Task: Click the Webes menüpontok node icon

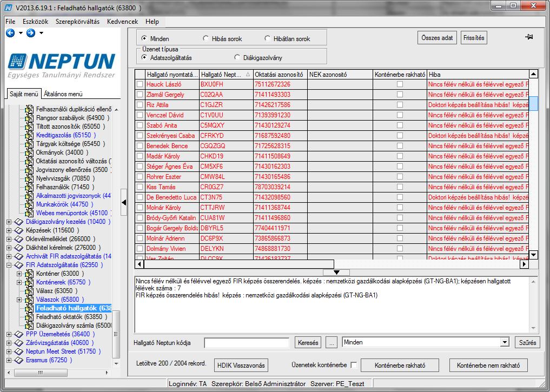Action: pyautogui.click(x=30, y=213)
